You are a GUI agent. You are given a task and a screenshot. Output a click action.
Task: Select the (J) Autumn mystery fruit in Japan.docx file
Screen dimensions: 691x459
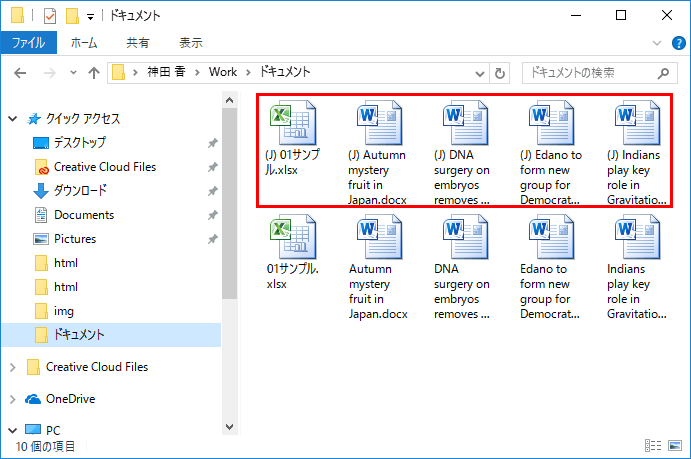(379, 152)
